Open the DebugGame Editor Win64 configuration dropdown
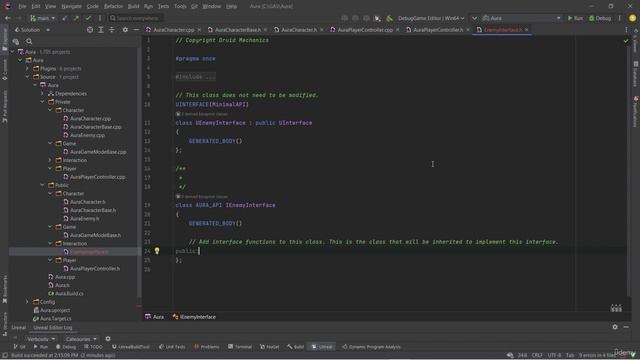Screen dimensions: 640x360 coord(431,18)
